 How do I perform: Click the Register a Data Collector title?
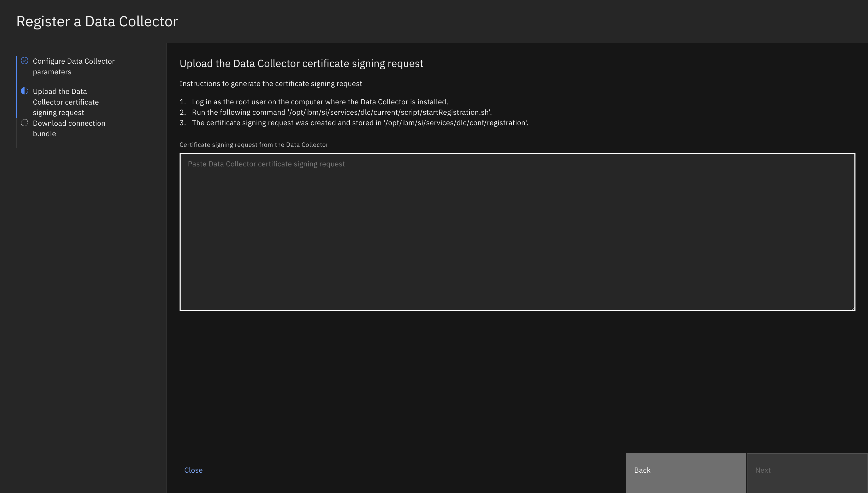97,21
